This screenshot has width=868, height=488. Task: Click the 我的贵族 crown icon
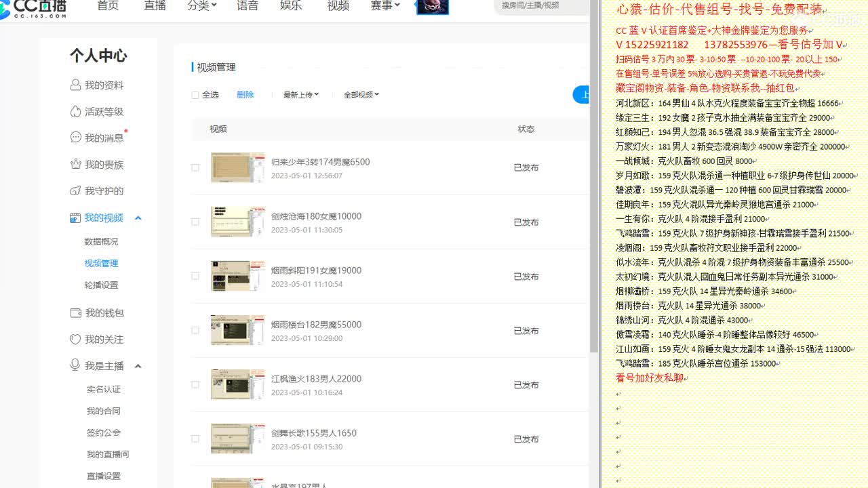[x=76, y=164]
